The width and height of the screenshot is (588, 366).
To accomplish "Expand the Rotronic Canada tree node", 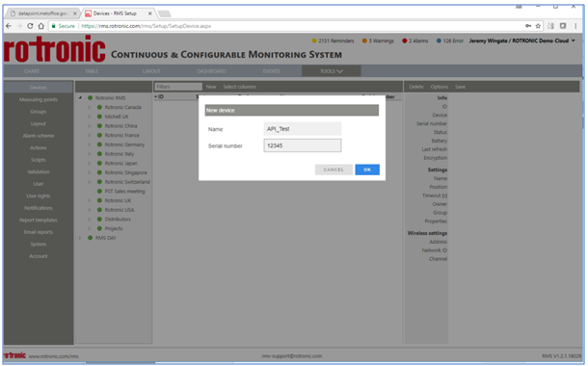I will [90, 107].
